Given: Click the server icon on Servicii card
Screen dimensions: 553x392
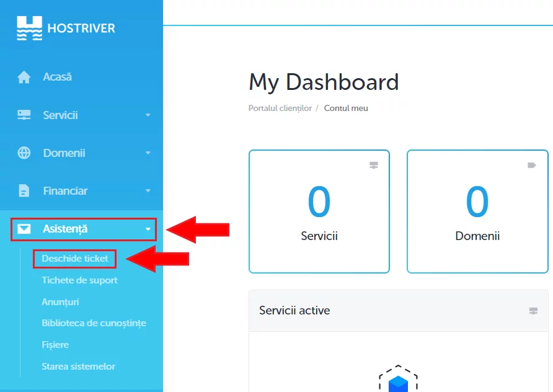Looking at the screenshot, I should 374,165.
